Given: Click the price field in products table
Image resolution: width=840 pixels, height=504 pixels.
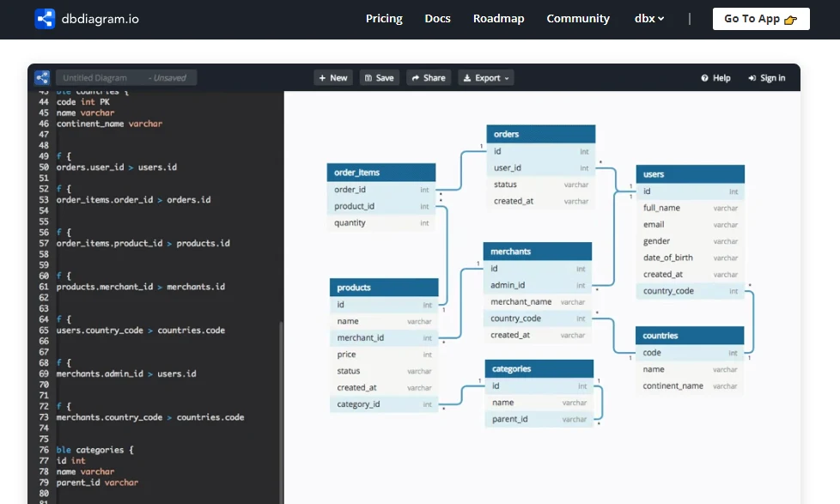Looking at the screenshot, I should coord(384,355).
